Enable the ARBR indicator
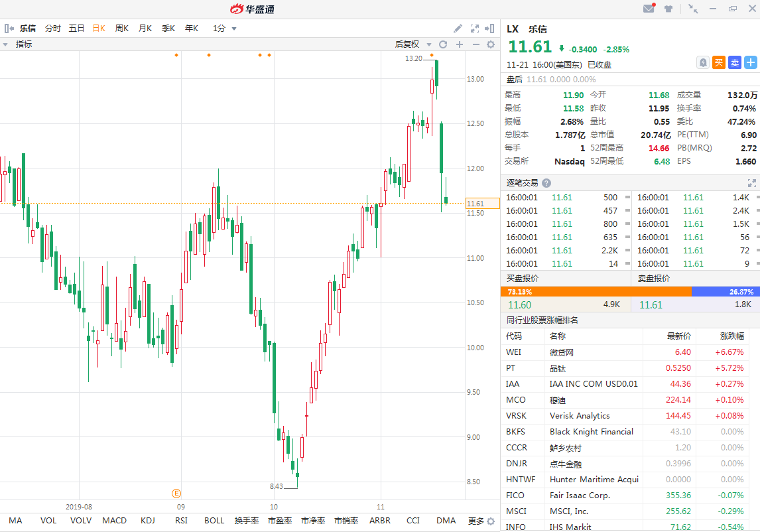This screenshot has width=760, height=532. click(x=380, y=520)
